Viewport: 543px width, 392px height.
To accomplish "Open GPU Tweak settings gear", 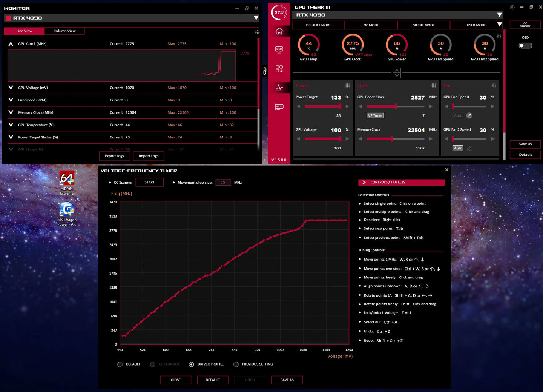I will (x=512, y=7).
